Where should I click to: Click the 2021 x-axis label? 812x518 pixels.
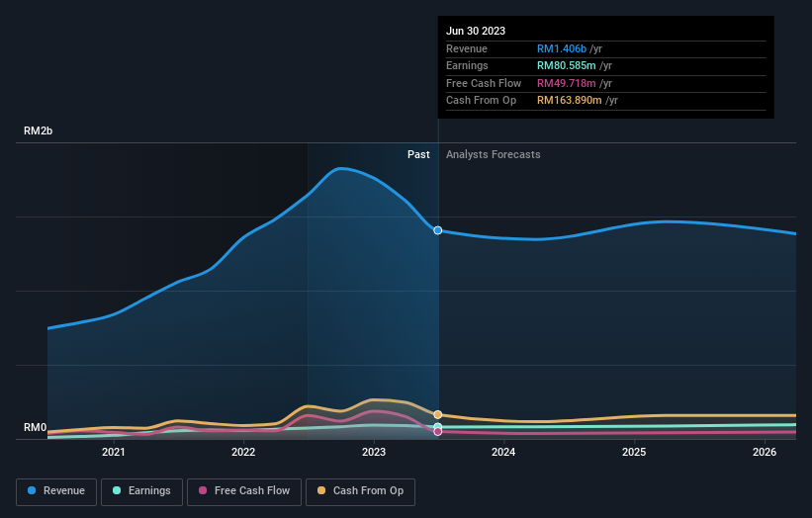point(114,452)
